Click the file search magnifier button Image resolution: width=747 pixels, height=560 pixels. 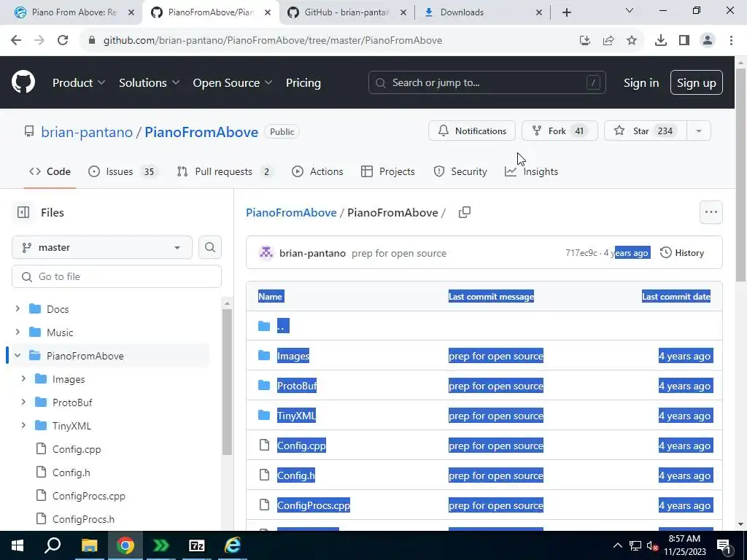click(x=210, y=248)
